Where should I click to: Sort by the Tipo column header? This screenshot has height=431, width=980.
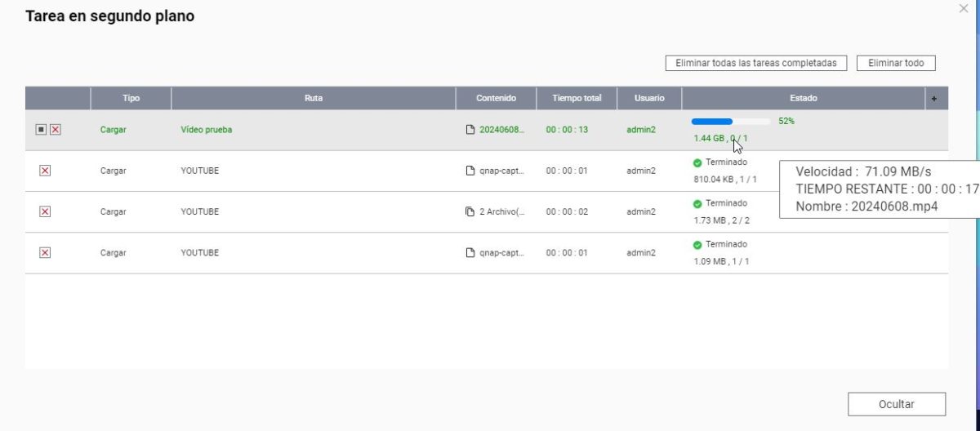[131, 98]
